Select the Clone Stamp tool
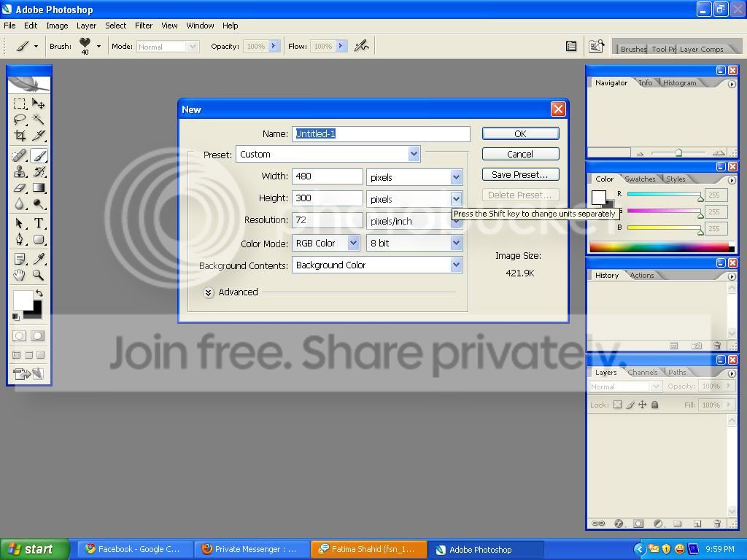747x560 pixels. [20, 172]
